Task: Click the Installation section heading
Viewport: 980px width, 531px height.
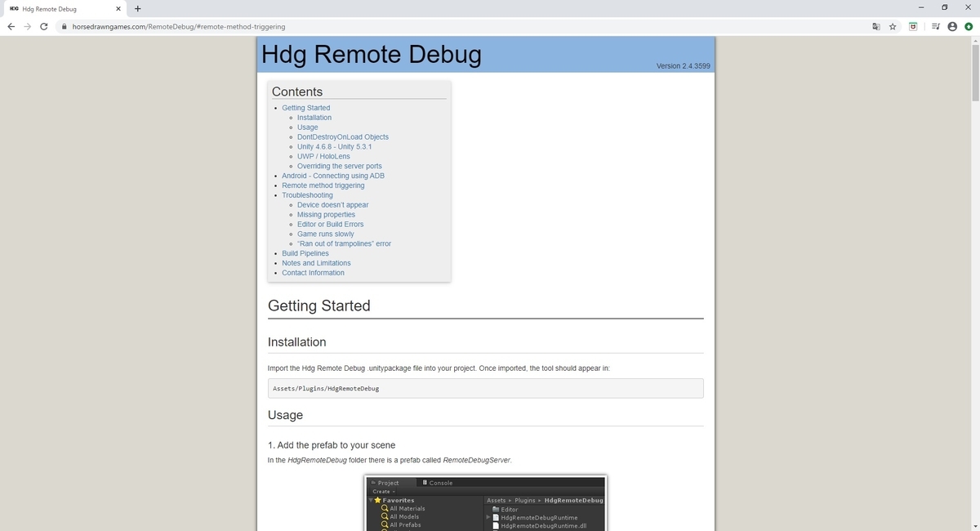Action: 297,342
